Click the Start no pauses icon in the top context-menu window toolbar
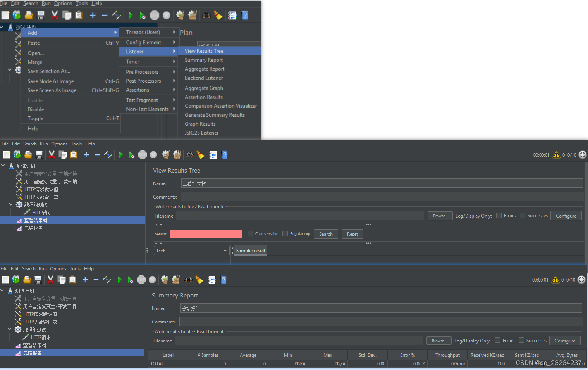 [x=142, y=16]
